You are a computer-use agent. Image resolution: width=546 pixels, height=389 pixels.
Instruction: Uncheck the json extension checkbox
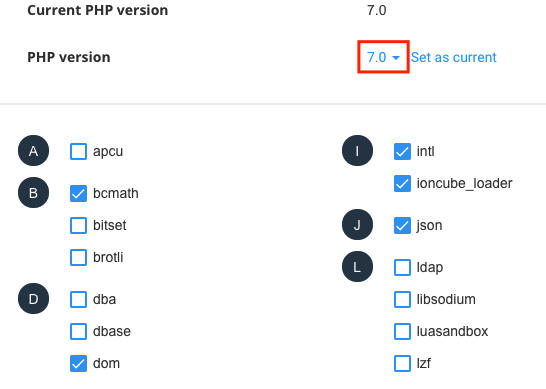coord(402,225)
